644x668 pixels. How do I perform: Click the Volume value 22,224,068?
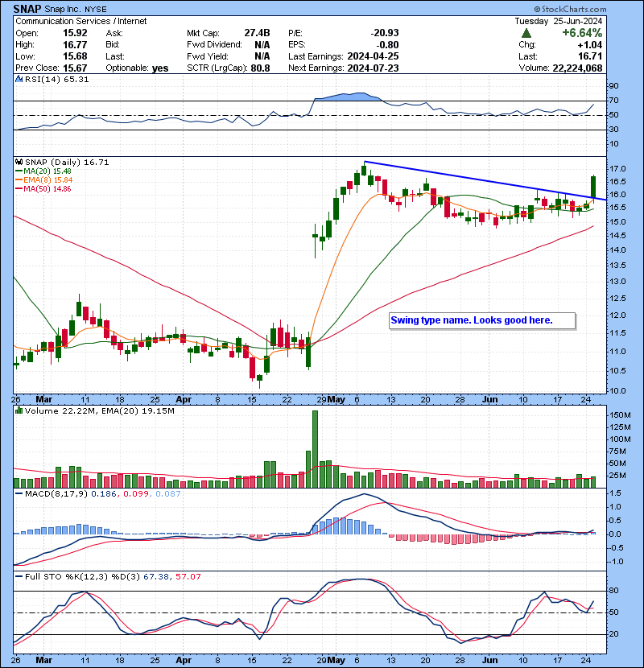click(x=577, y=68)
